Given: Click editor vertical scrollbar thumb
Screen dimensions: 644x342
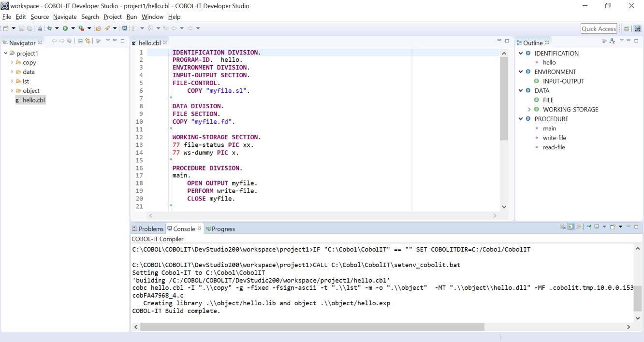Looking at the screenshot, I should [504, 99].
